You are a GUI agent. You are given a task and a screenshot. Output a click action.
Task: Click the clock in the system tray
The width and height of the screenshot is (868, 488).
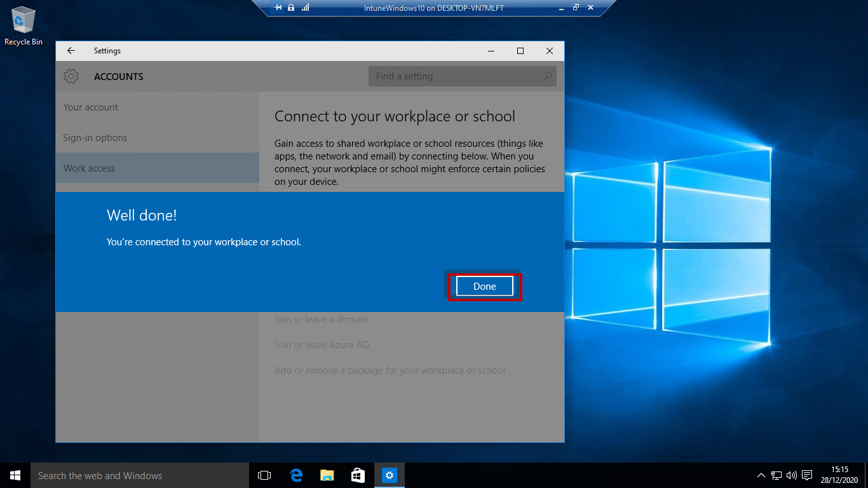[x=840, y=475]
